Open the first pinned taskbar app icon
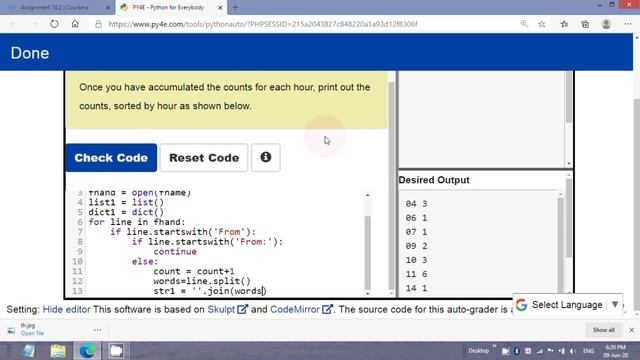Screen dimensions: 640x360 29,351
